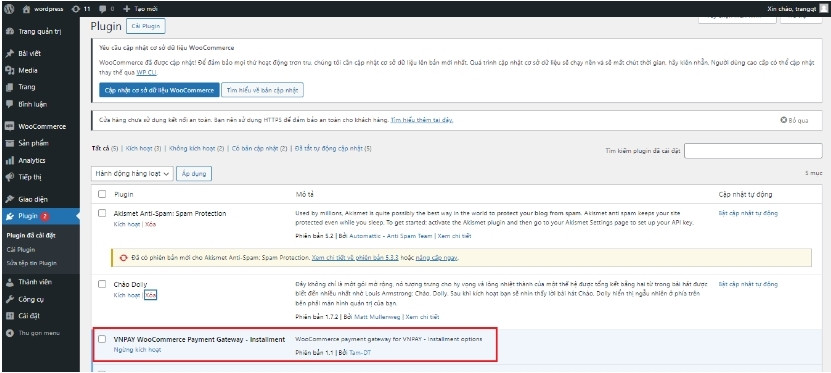
Task: Focus the Tìm kiếm plugin search field
Action: 753,151
